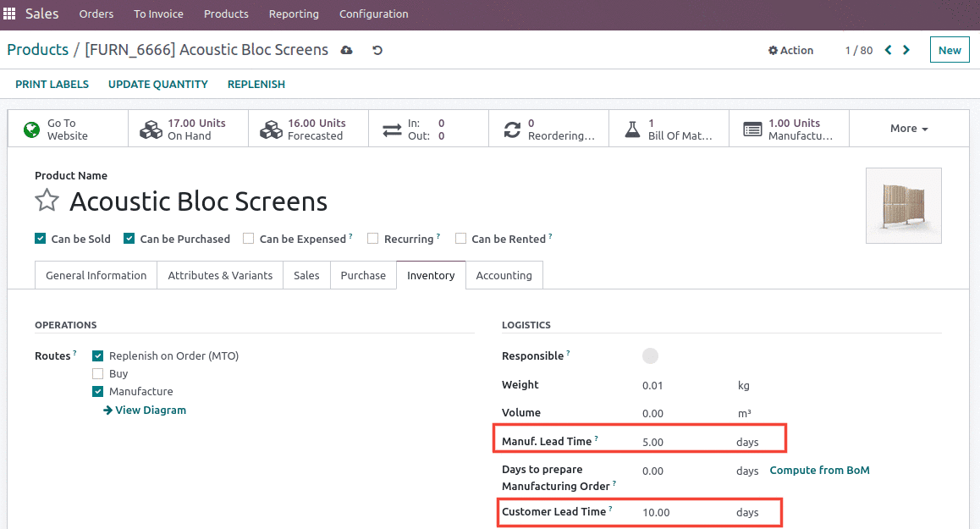Open the Action gear dropdown
980x529 pixels.
(x=790, y=50)
